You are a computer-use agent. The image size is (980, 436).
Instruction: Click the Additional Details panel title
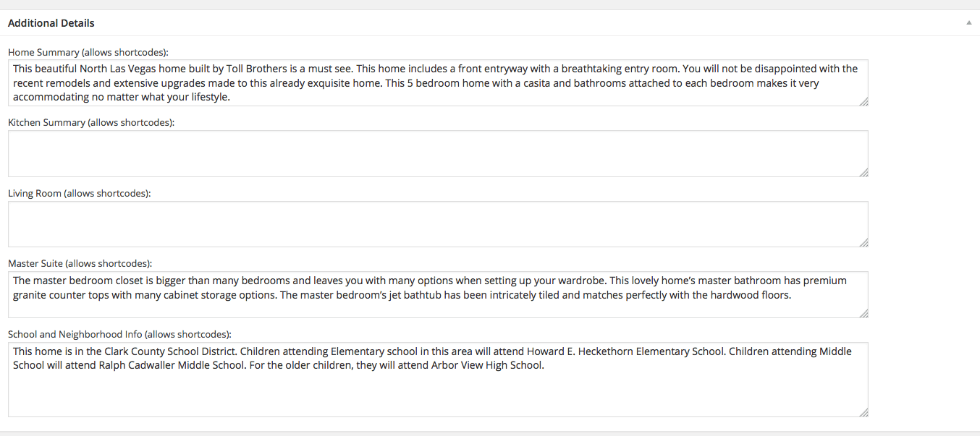coord(51,23)
